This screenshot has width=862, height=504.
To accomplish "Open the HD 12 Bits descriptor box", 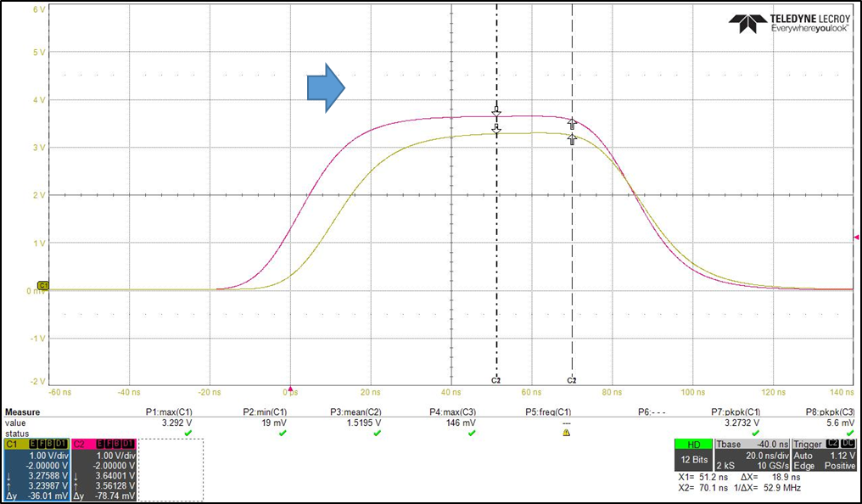I will [x=694, y=455].
